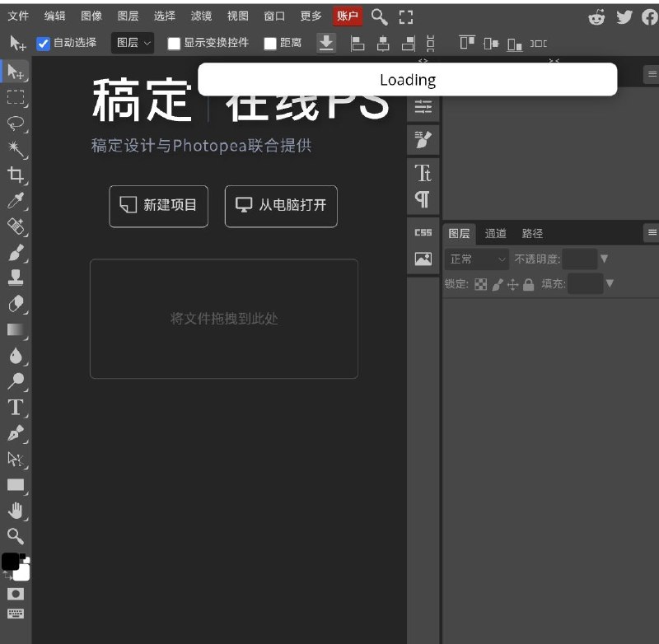Select the Gradient tool
The height and width of the screenshot is (644, 659).
(16, 329)
